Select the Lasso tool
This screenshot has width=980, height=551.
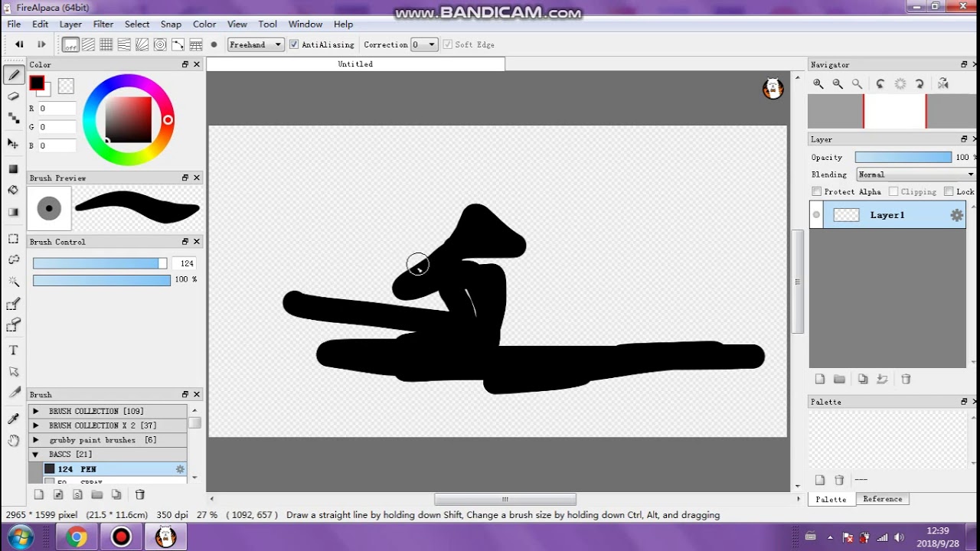tap(13, 260)
